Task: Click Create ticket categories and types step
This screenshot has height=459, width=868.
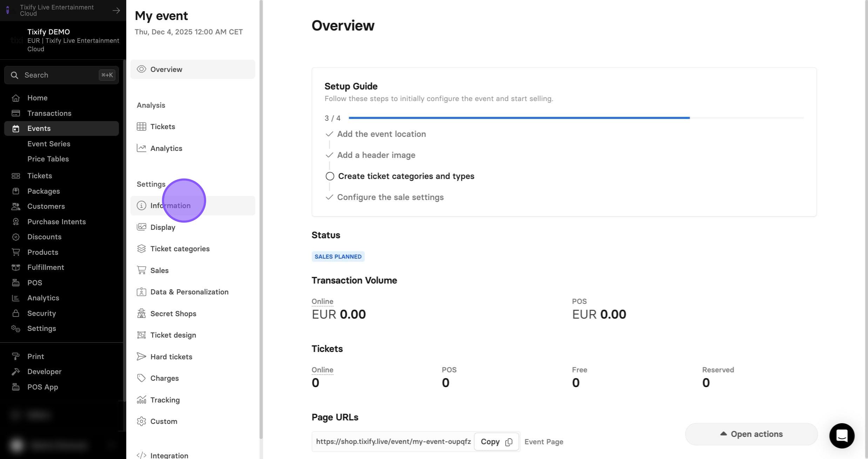Action: 406,176
